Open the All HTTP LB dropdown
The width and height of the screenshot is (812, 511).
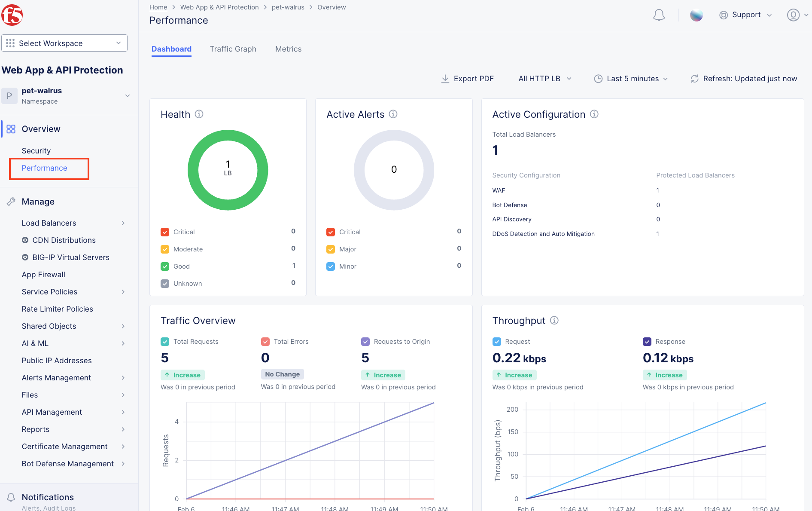tap(545, 79)
